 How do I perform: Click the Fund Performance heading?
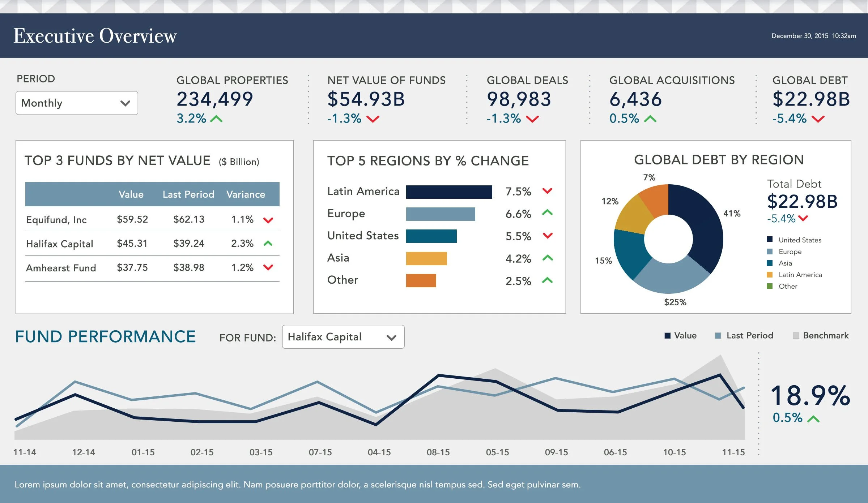pyautogui.click(x=106, y=336)
